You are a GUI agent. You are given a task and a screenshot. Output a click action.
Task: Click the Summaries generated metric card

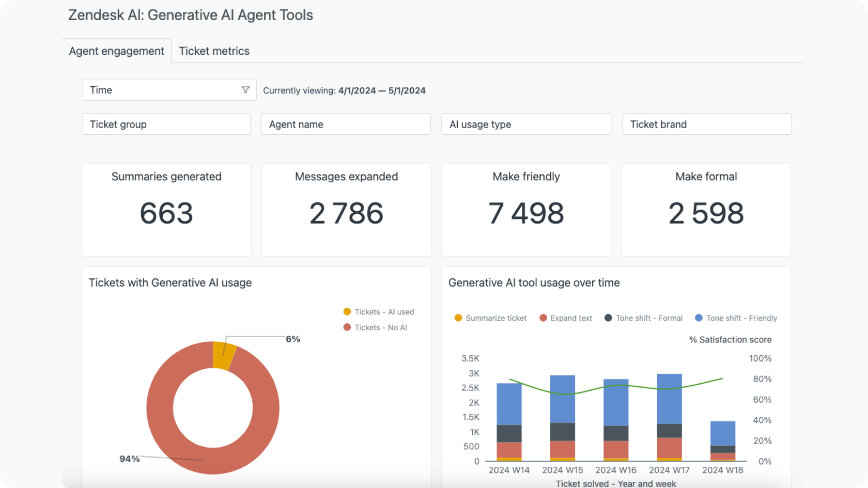166,210
